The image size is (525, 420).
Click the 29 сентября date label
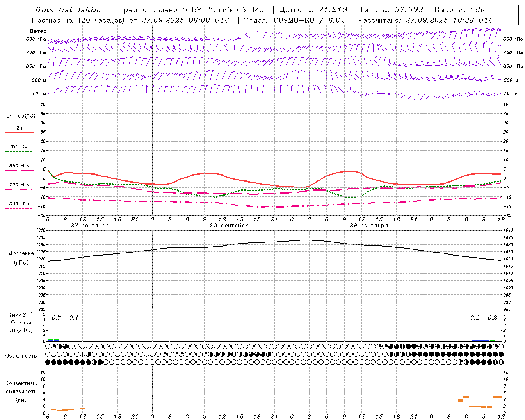coord(369,226)
